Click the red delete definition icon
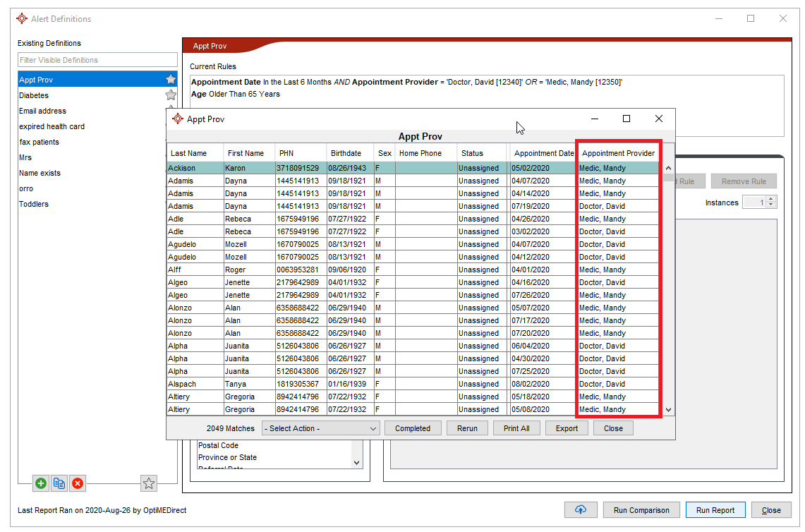The width and height of the screenshot is (805, 532). pos(78,483)
